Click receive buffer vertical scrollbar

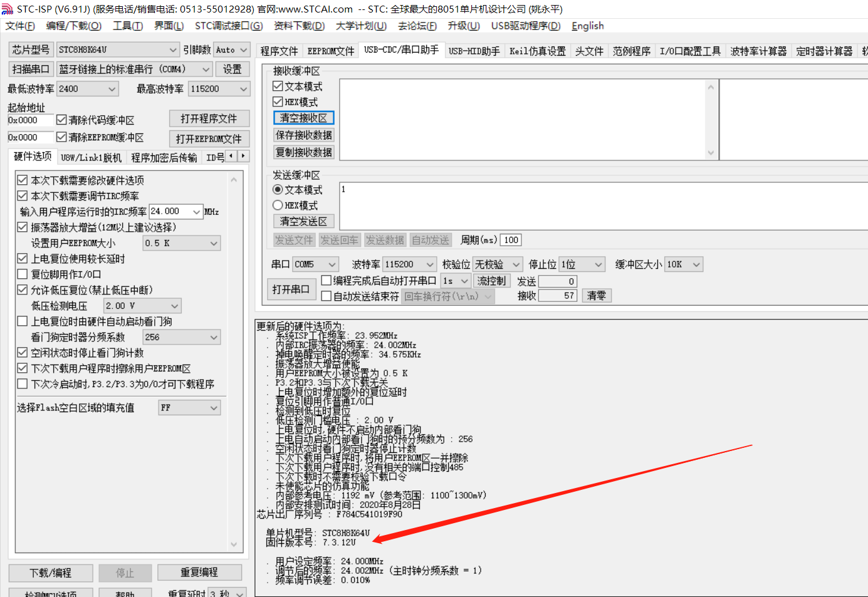point(711,120)
